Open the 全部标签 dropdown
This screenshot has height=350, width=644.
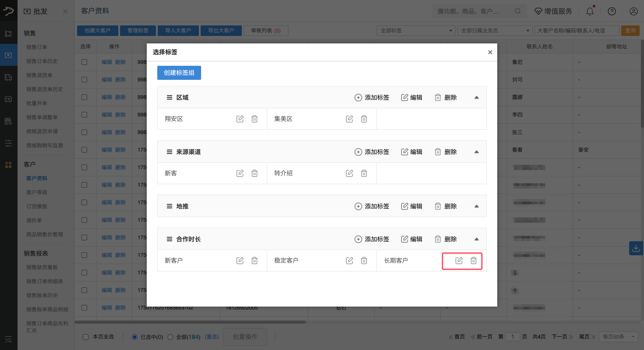(416, 30)
